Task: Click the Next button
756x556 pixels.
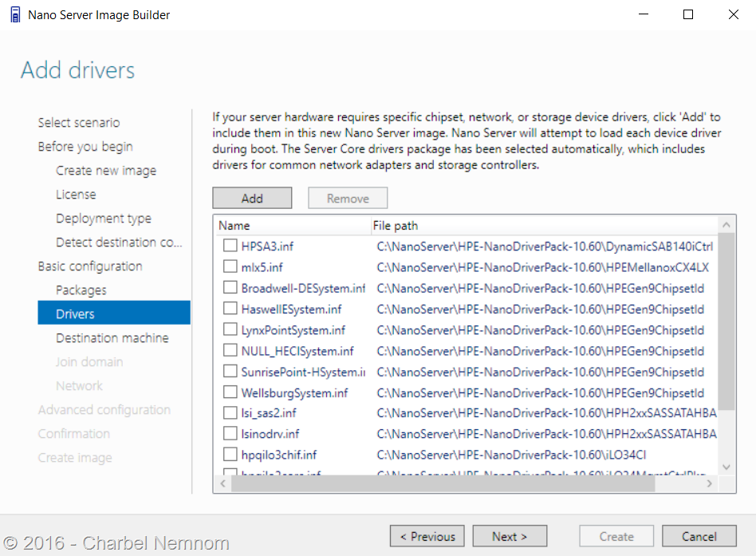Action: point(510,536)
